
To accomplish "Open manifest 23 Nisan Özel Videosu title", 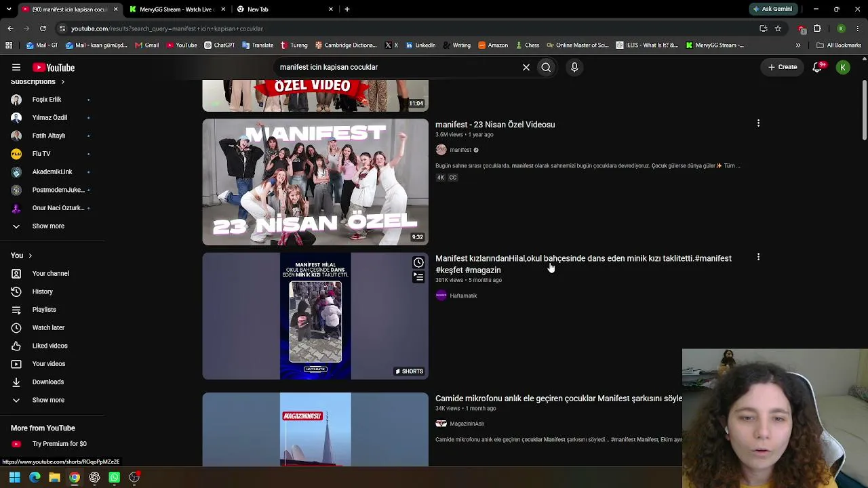I will pyautogui.click(x=495, y=125).
